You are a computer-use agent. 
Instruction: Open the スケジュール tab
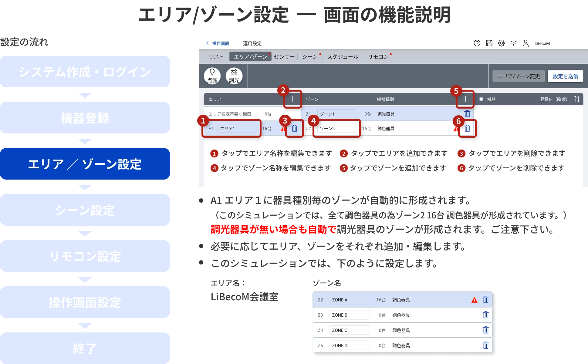point(343,57)
